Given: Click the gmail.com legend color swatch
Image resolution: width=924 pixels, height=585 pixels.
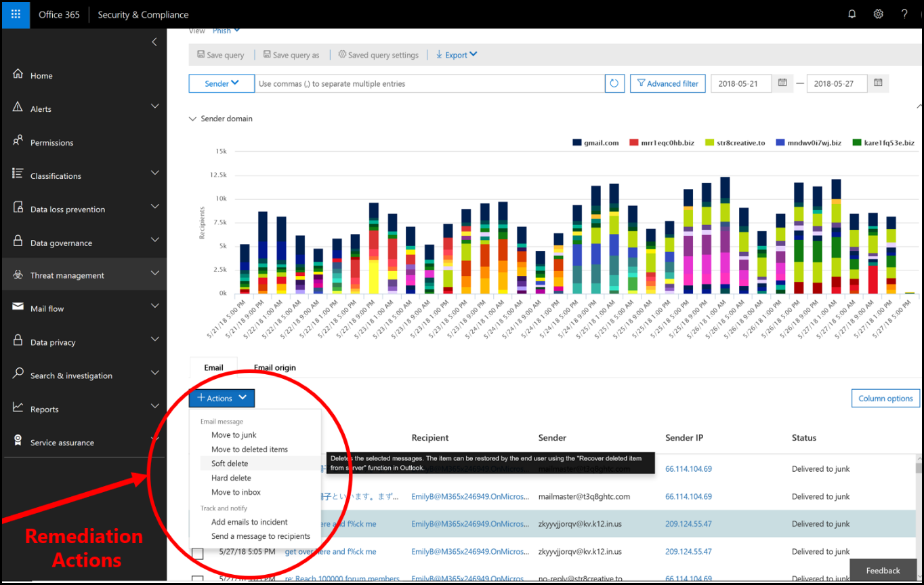Looking at the screenshot, I should (578, 142).
